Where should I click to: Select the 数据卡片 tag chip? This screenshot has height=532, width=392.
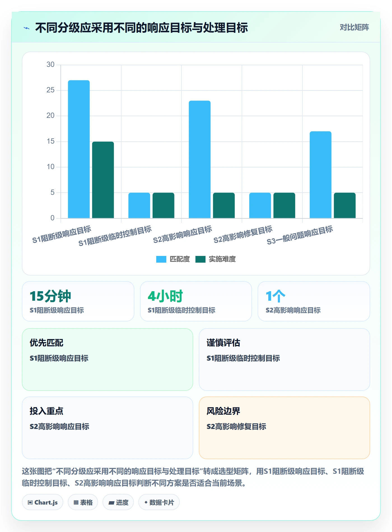[159, 502]
